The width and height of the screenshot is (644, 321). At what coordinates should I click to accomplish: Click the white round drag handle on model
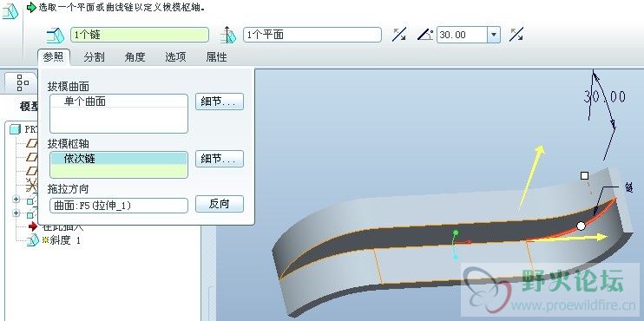coord(581,226)
